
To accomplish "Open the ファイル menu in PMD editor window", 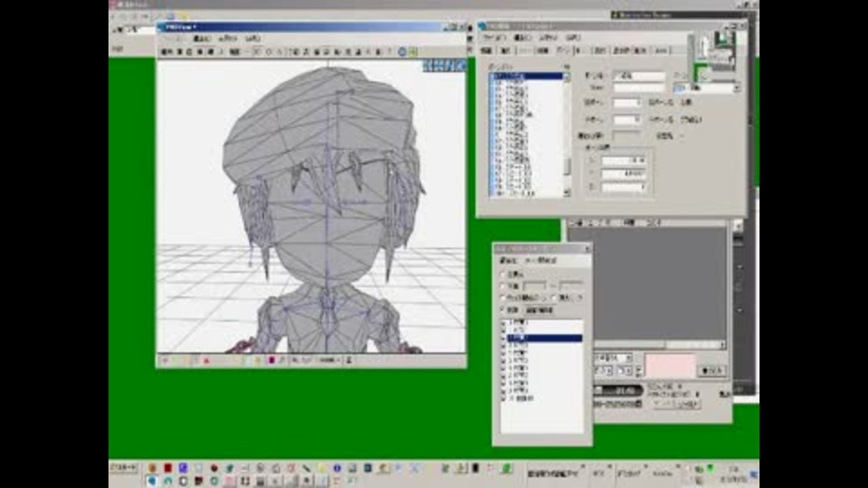I will point(495,38).
